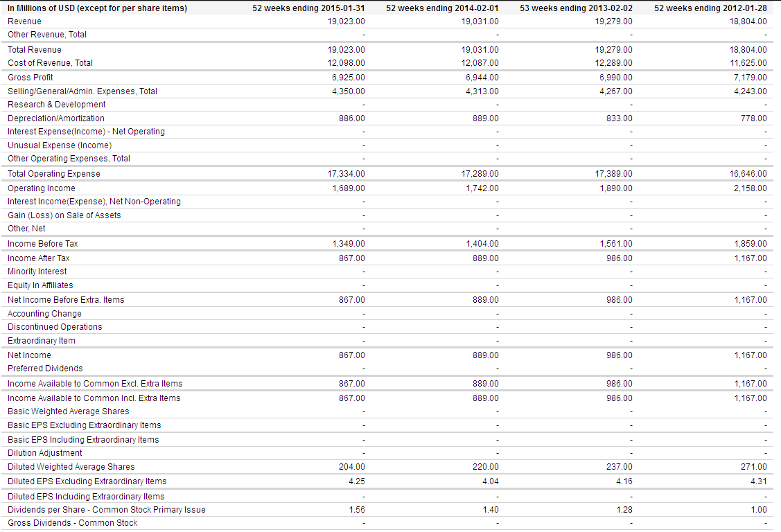Click the Diluted Weighted Average Shares label
The width and height of the screenshot is (781, 532).
point(71,467)
